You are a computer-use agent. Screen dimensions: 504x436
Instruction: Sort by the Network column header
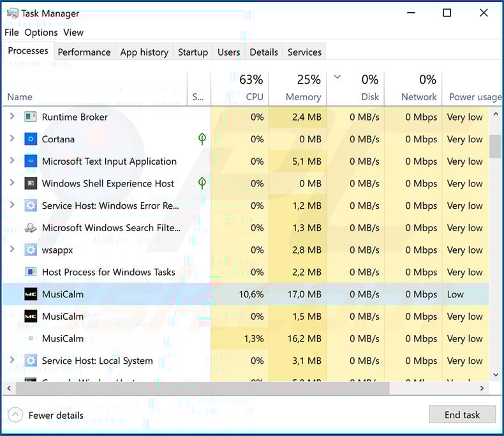coord(413,89)
